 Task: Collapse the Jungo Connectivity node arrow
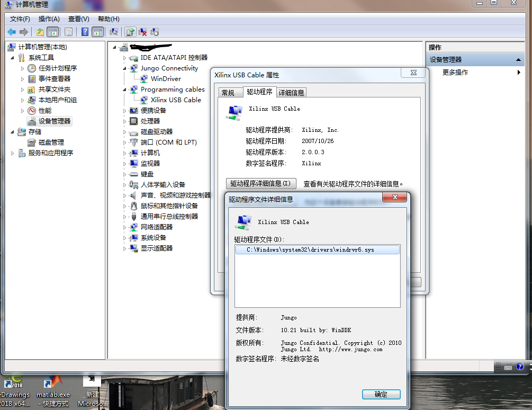(124, 68)
